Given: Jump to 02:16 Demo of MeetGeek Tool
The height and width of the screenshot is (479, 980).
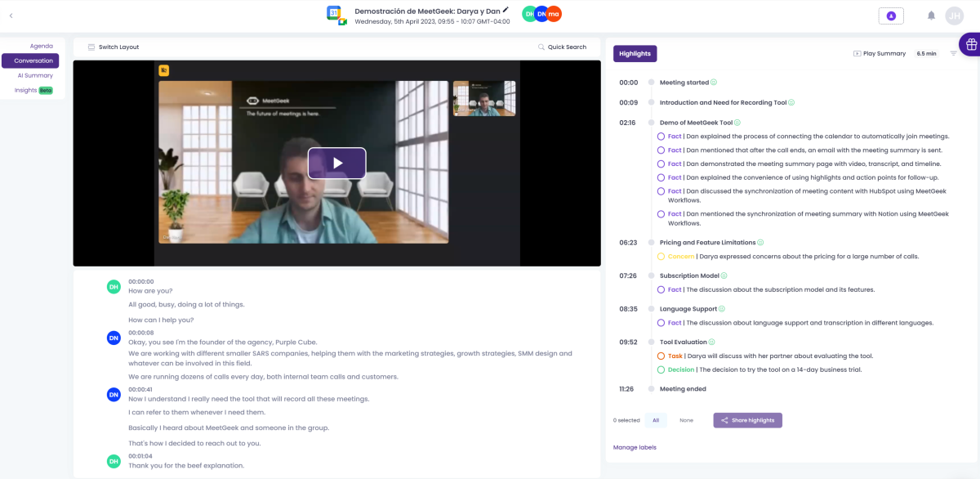Looking at the screenshot, I should pyautogui.click(x=627, y=123).
